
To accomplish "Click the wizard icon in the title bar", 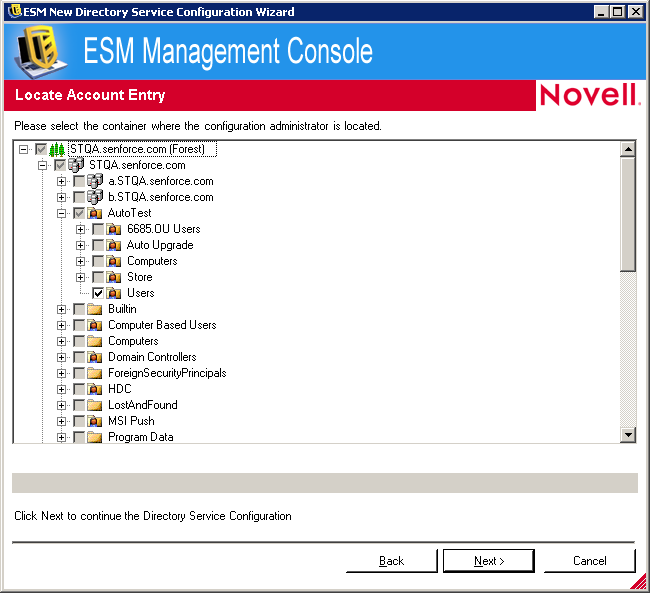I will 15,11.
